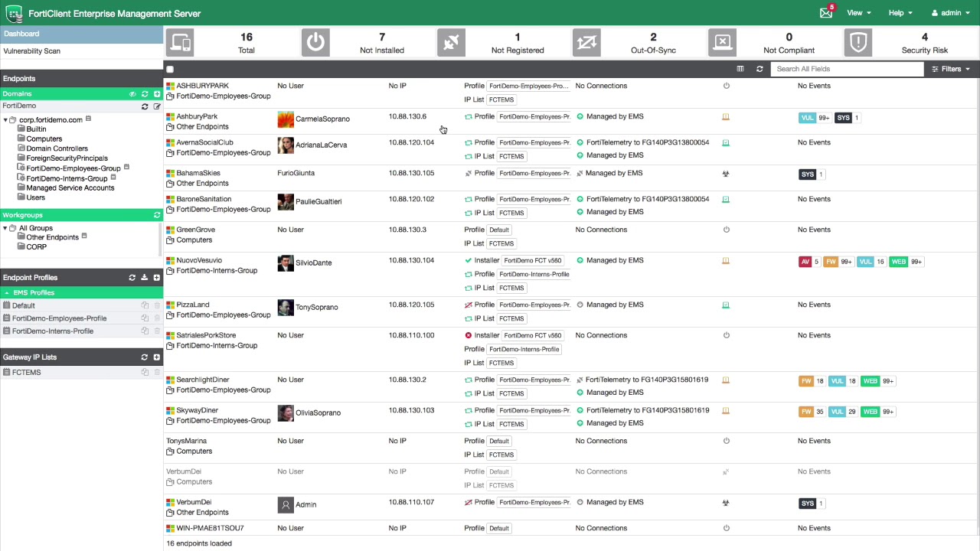Click the Not Installed power icon
The width and height of the screenshot is (980, 551).
click(x=315, y=43)
